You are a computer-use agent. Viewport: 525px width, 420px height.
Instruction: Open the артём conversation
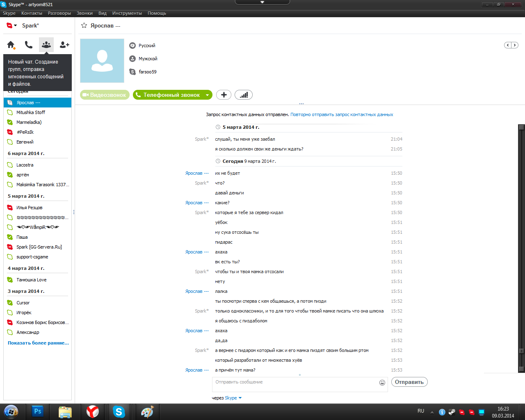(x=37, y=175)
